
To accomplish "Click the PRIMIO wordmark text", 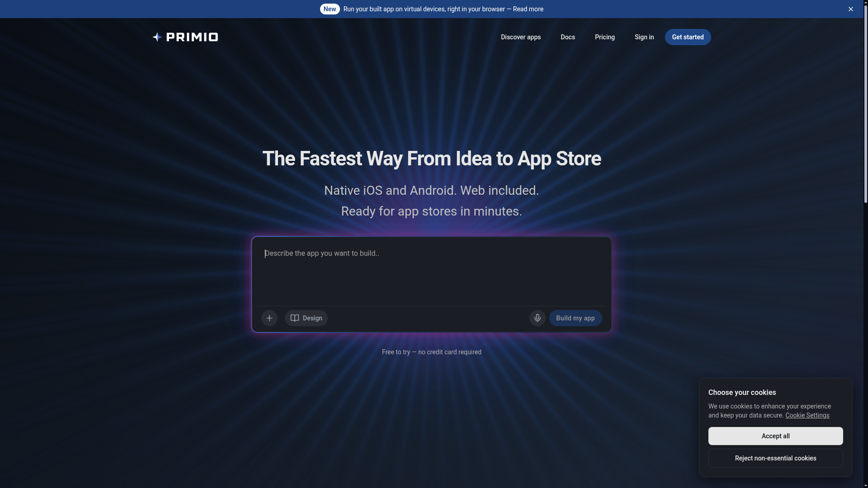I will (192, 37).
